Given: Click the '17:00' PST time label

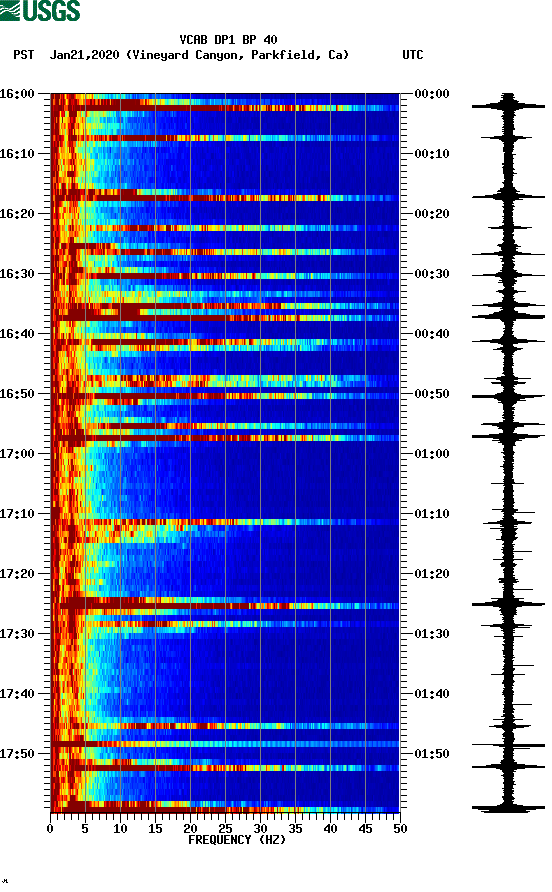Looking at the screenshot, I should 17,454.
